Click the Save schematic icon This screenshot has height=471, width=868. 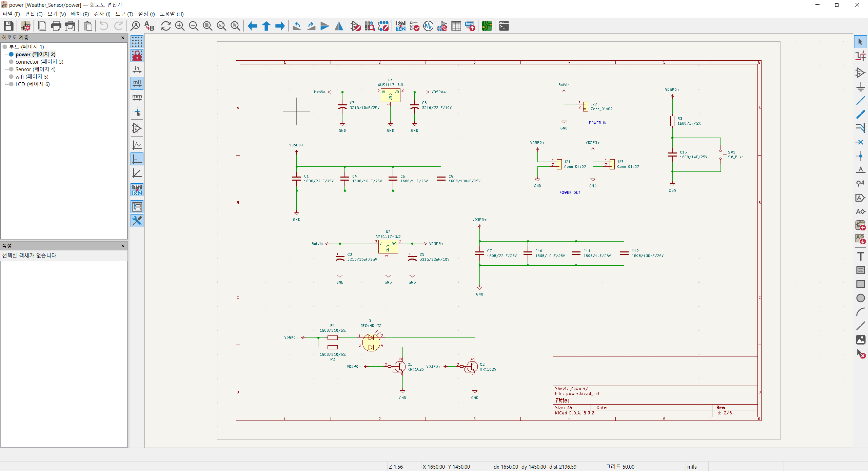click(x=8, y=26)
